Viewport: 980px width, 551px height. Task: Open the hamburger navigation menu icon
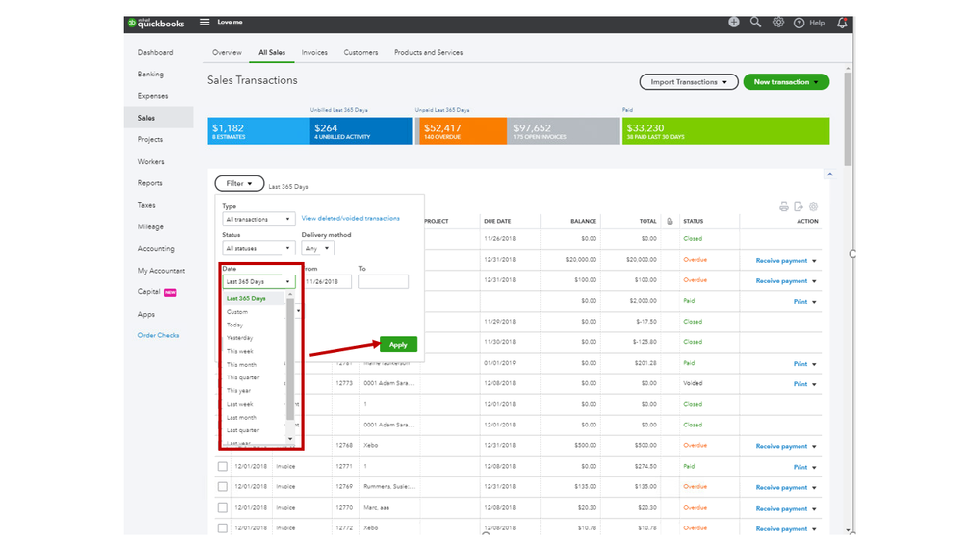pos(204,22)
